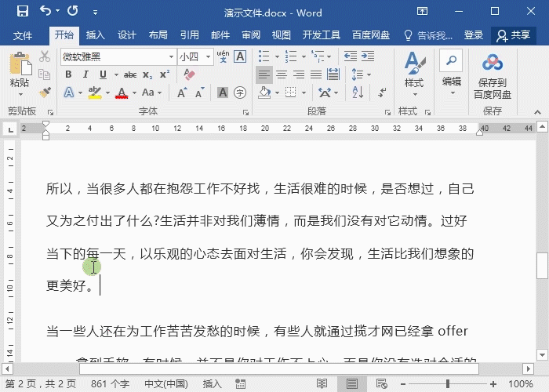The width and height of the screenshot is (549, 392).
Task: Align text to the right
Action: pyautogui.click(x=299, y=74)
